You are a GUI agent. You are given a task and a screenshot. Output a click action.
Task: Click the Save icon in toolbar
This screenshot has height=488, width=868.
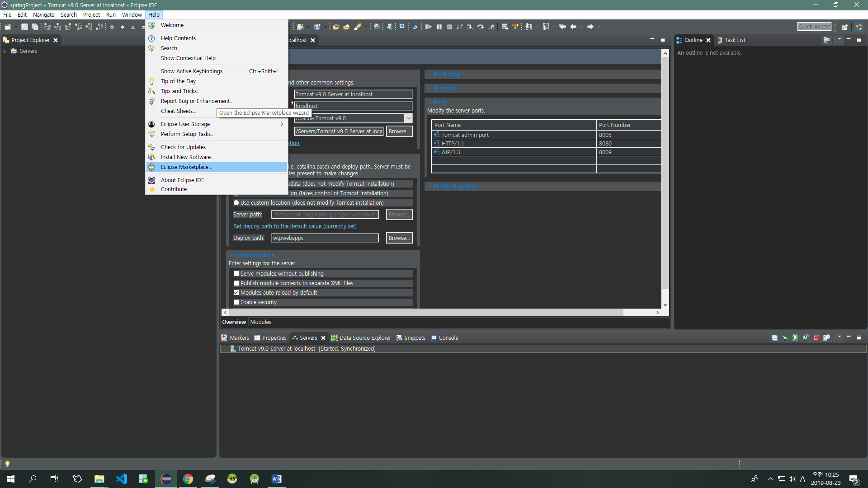click(24, 27)
